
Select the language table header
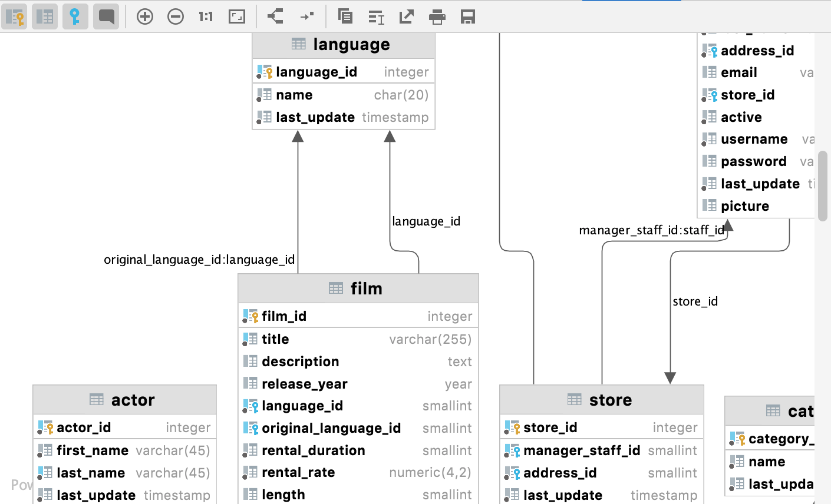coord(344,45)
